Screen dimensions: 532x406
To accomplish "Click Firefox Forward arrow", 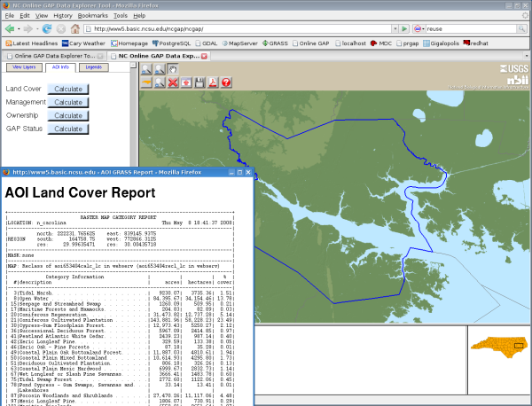I will (28, 29).
